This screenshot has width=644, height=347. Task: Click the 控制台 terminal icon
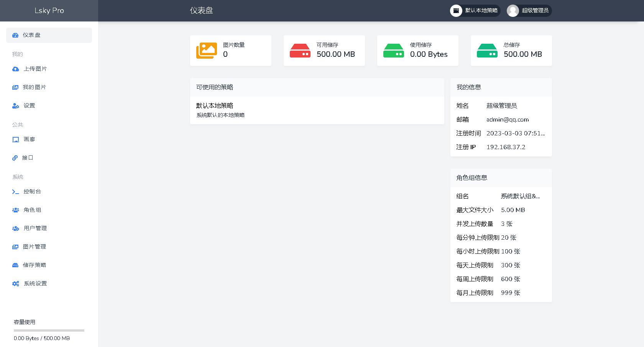[15, 192]
